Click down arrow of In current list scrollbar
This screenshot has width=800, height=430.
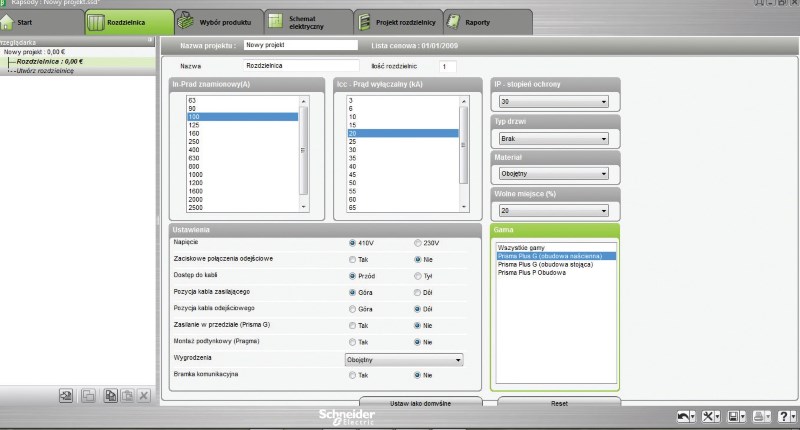[x=304, y=207]
